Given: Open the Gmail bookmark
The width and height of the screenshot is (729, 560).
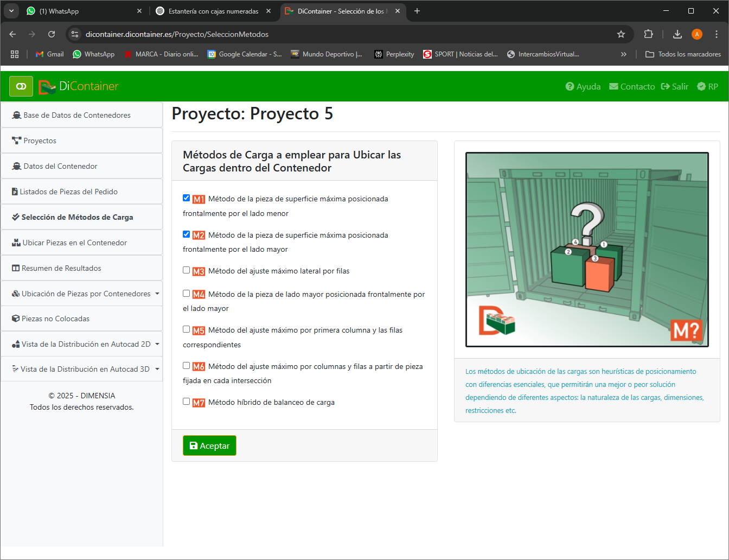Looking at the screenshot, I should click(49, 54).
